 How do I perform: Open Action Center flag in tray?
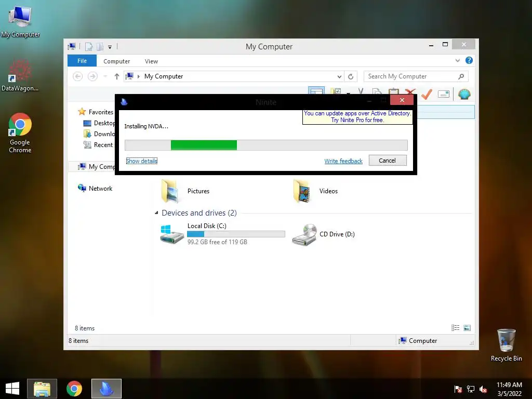tap(458, 389)
